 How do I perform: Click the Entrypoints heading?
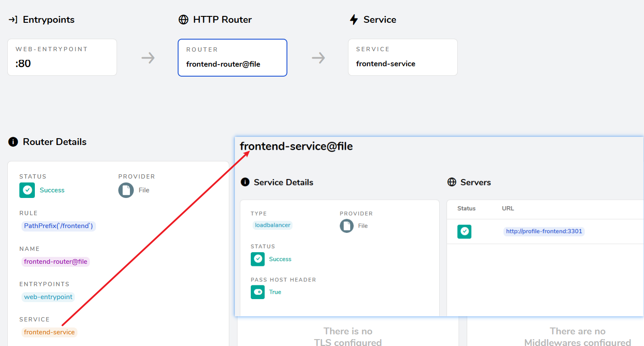point(49,20)
